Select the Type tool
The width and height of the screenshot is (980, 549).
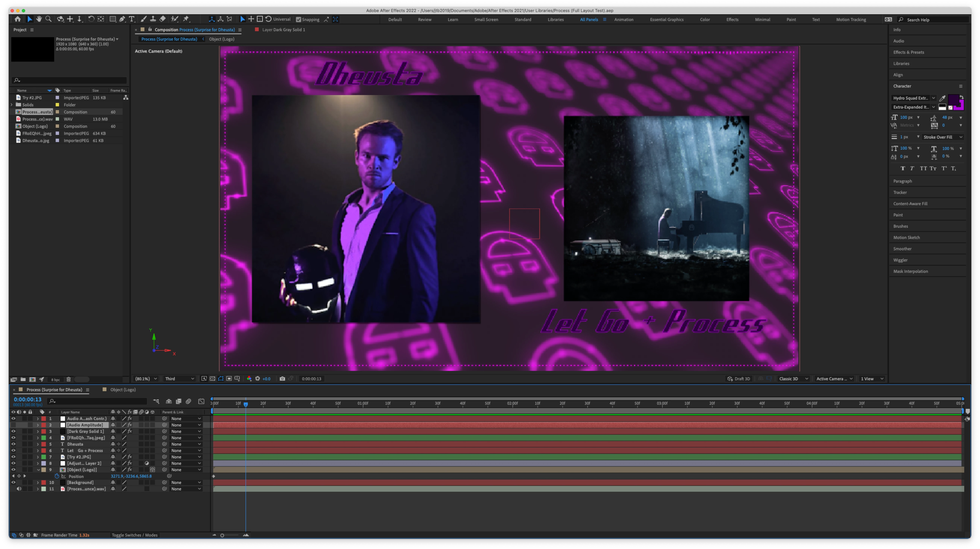pyautogui.click(x=132, y=19)
